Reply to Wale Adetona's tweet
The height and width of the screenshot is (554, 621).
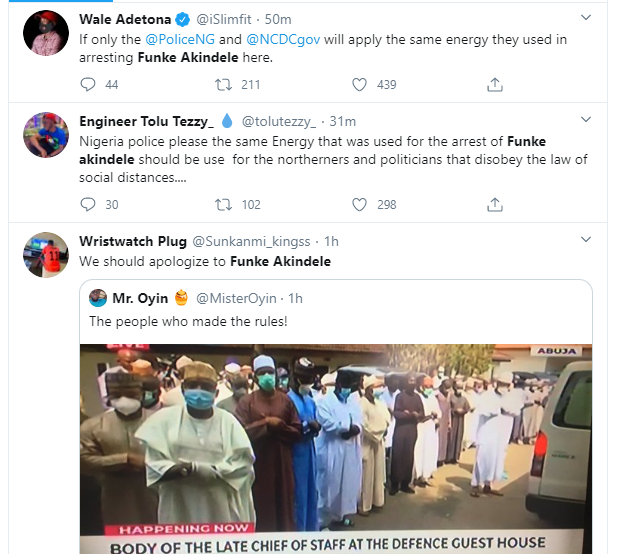(87, 85)
